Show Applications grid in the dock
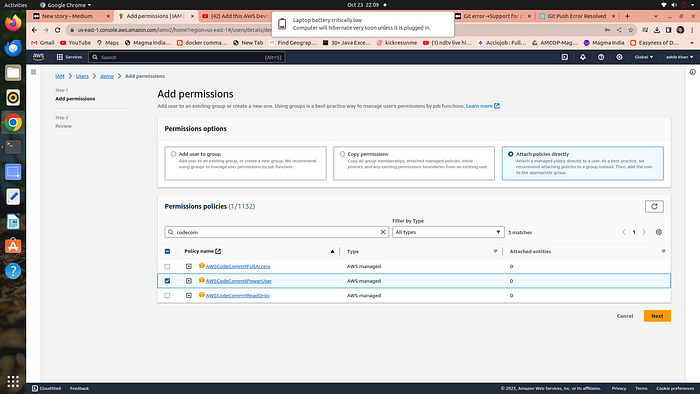The height and width of the screenshot is (394, 700). (13, 382)
